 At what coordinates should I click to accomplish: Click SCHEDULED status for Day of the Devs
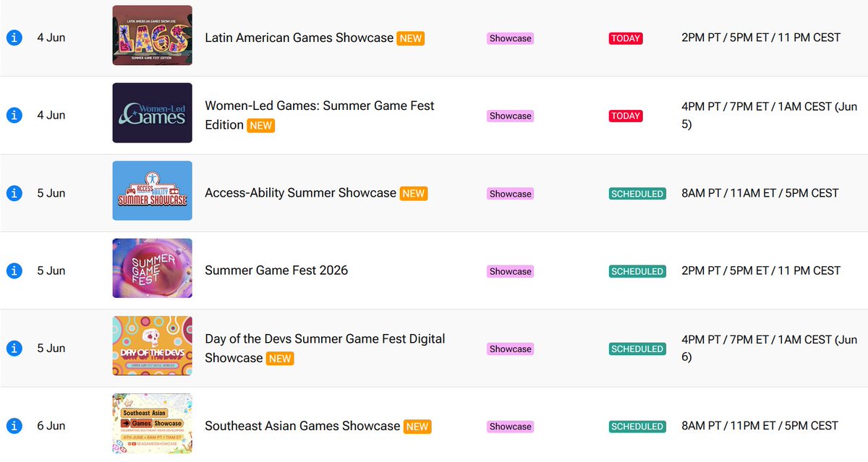click(x=637, y=348)
